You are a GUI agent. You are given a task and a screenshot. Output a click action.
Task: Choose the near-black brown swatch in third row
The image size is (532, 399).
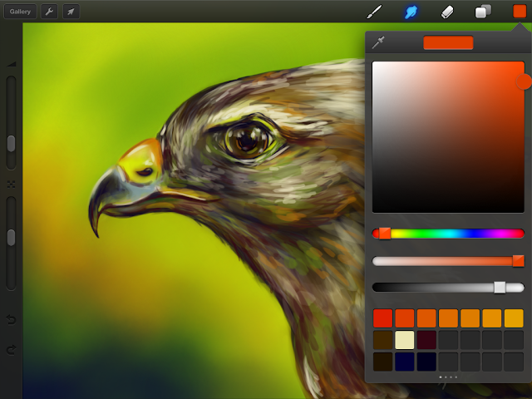click(x=382, y=362)
